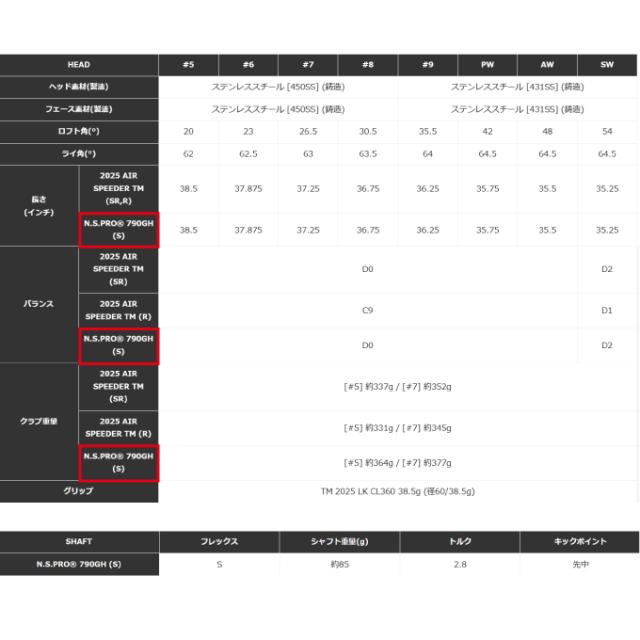This screenshot has height=640, width=640.
Task: Select the TM 2025 LK CL360 grip value
Action: tap(397, 491)
